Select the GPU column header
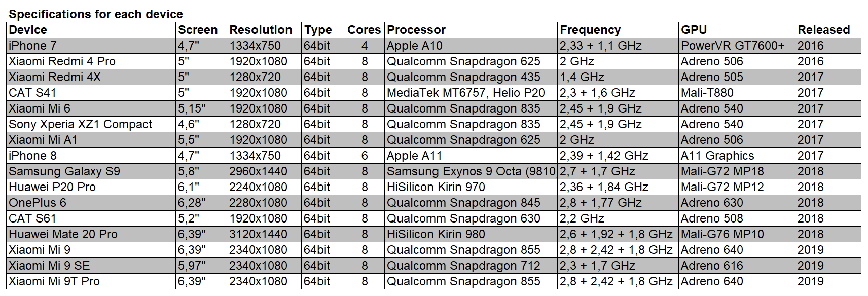868x296 pixels. click(694, 30)
